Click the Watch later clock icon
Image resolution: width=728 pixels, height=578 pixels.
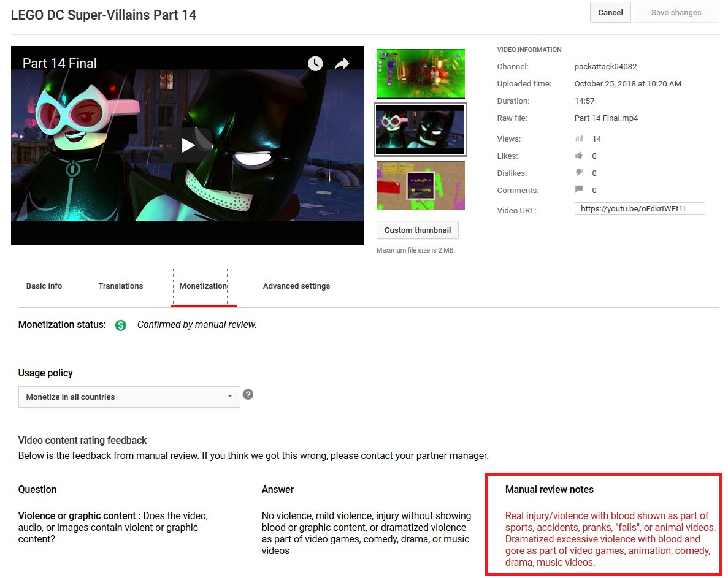click(315, 64)
